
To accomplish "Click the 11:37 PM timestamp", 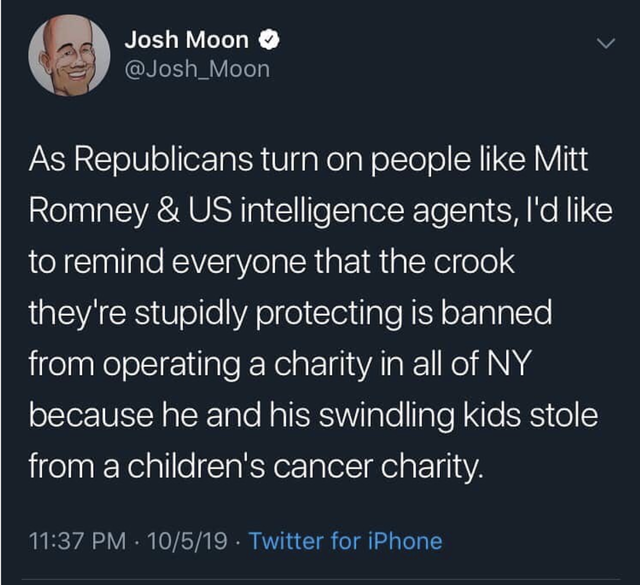I will (x=72, y=541).
